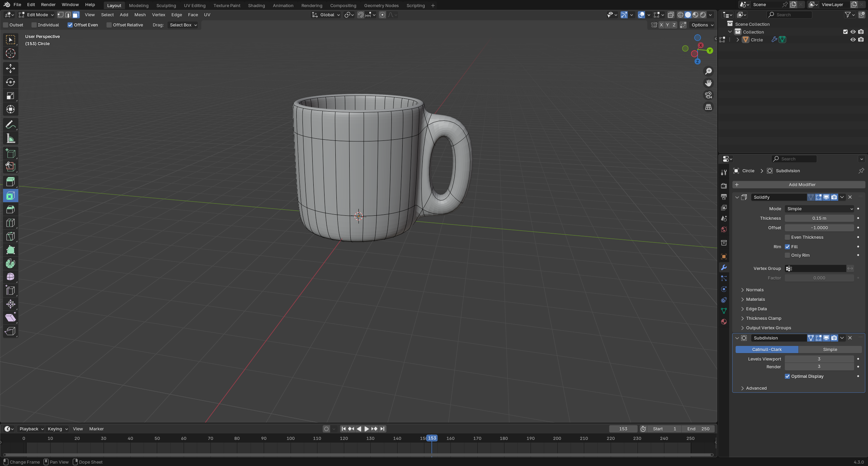Expand the Thickness Clamp subpanel
The height and width of the screenshot is (466, 868).
coord(763,318)
